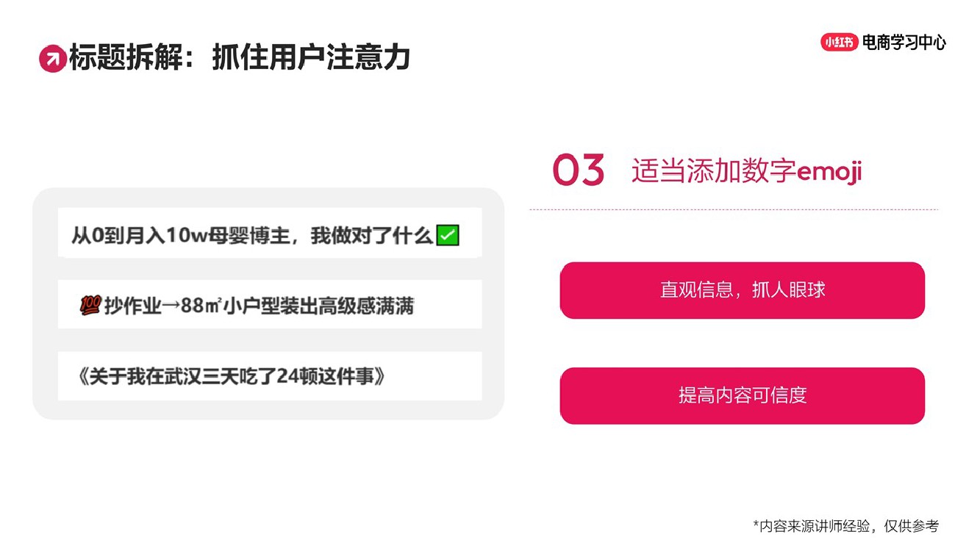Click the asterisk at the footnote start

tap(756, 525)
